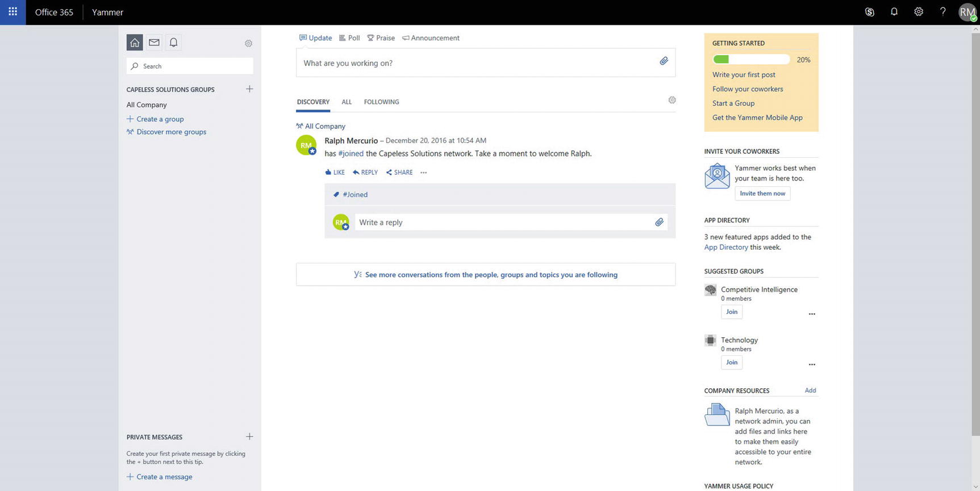Click Add in Company Resources
The image size is (980, 491).
810,391
